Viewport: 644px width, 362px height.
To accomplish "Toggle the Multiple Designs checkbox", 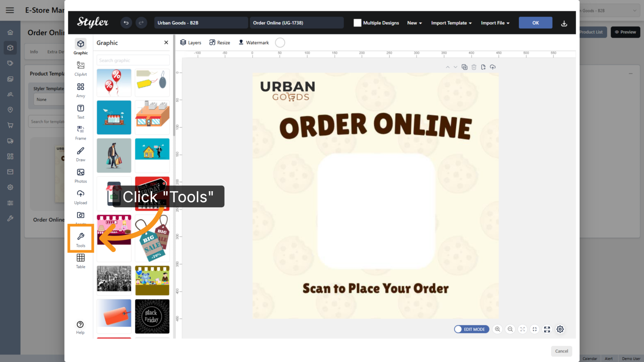I will coord(357,23).
